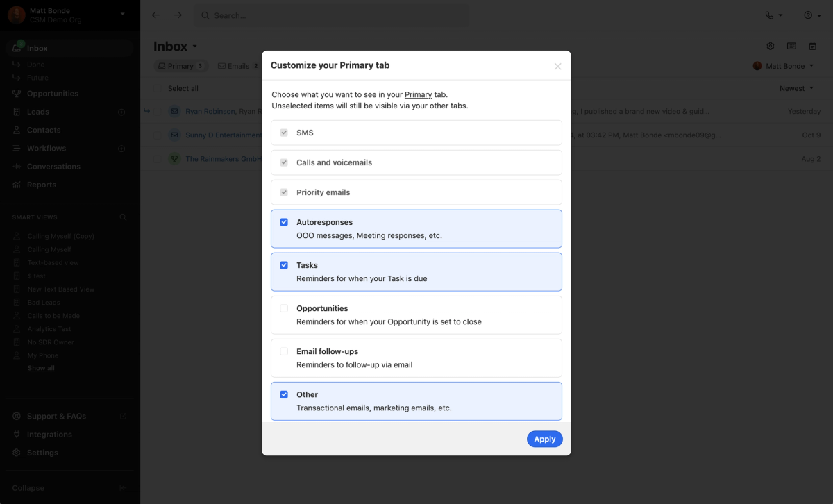
Task: Open the Calling Myself (Copy) smart view
Action: [x=61, y=236]
